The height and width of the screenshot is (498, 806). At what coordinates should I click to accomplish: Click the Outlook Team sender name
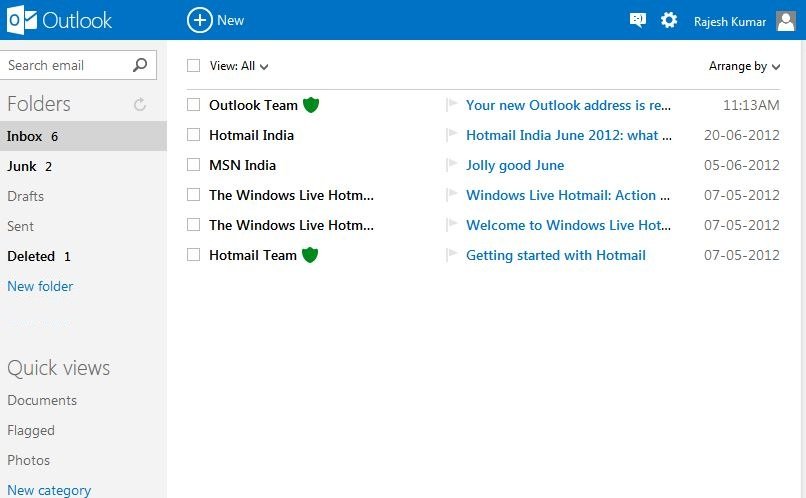click(253, 105)
